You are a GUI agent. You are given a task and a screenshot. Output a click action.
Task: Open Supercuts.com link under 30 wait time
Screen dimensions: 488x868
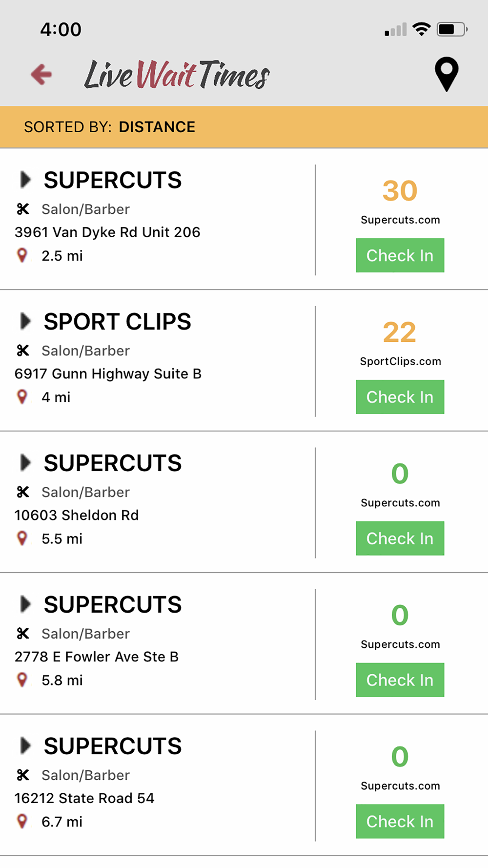[x=400, y=220]
